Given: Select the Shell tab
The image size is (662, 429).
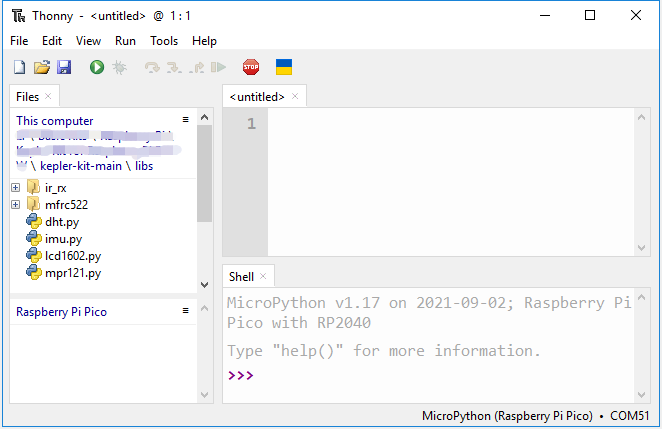Looking at the screenshot, I should (x=241, y=277).
